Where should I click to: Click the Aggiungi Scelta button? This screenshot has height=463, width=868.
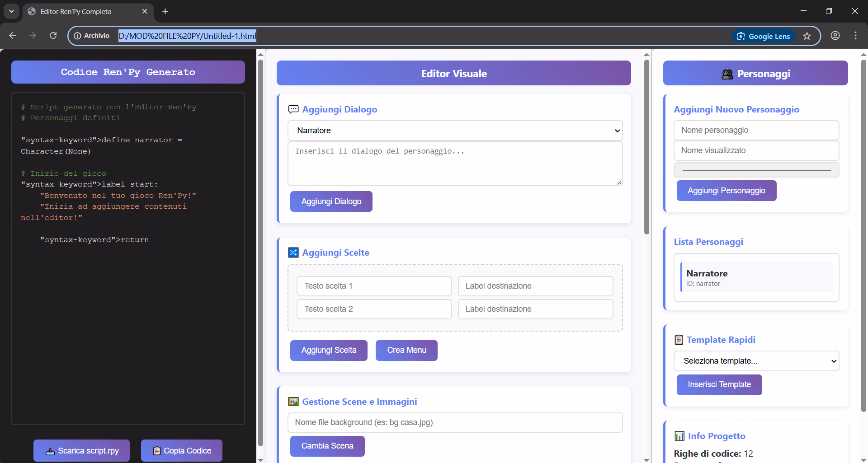(x=329, y=351)
